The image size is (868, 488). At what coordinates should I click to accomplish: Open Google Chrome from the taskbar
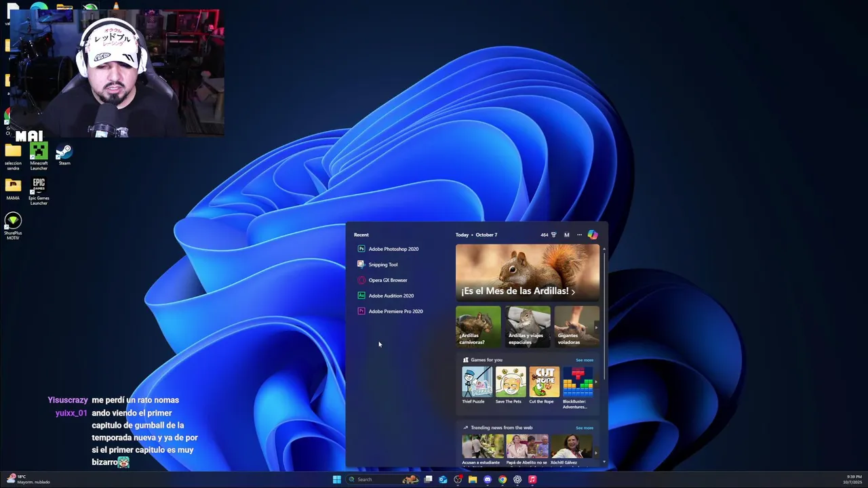[x=502, y=479]
